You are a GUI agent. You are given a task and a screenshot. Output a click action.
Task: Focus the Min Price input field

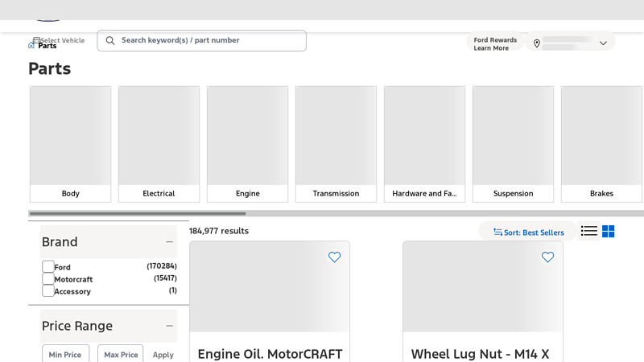[65, 353]
